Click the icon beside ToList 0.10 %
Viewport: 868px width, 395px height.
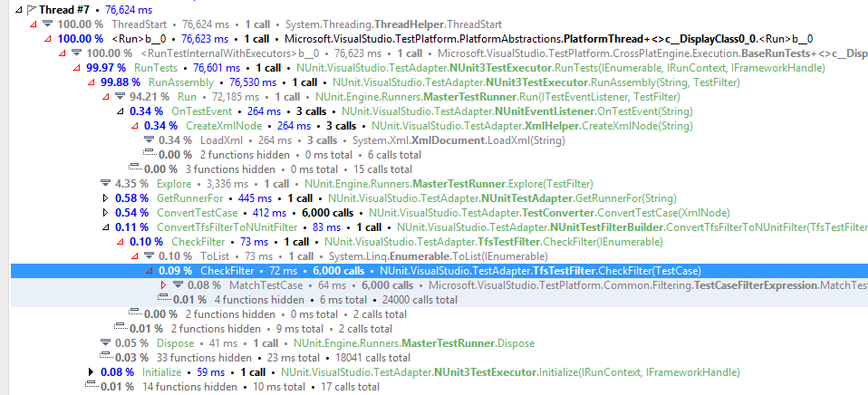[x=149, y=256]
